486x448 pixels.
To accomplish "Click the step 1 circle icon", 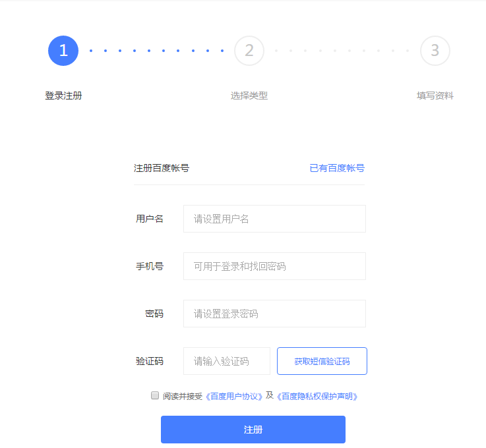I will (63, 51).
